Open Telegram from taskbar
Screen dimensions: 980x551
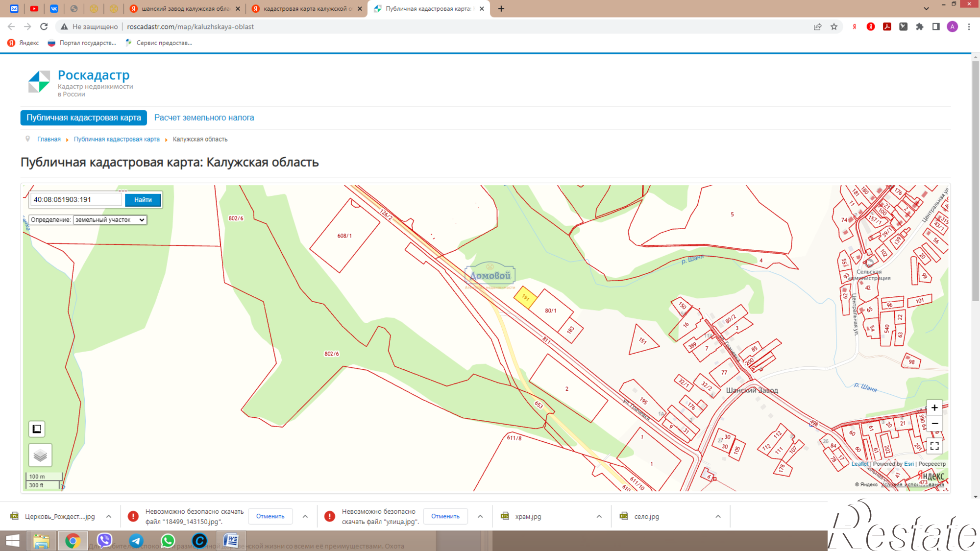pyautogui.click(x=136, y=541)
